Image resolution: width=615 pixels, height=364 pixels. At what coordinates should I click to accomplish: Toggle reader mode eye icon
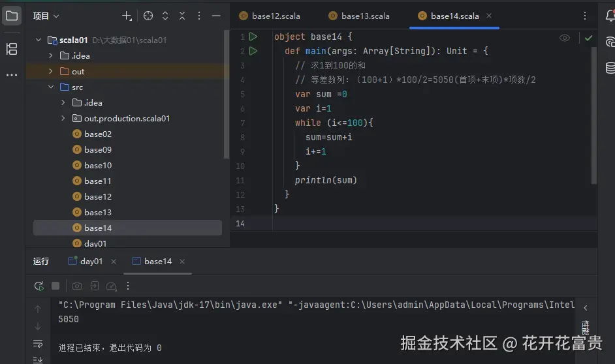pos(565,38)
